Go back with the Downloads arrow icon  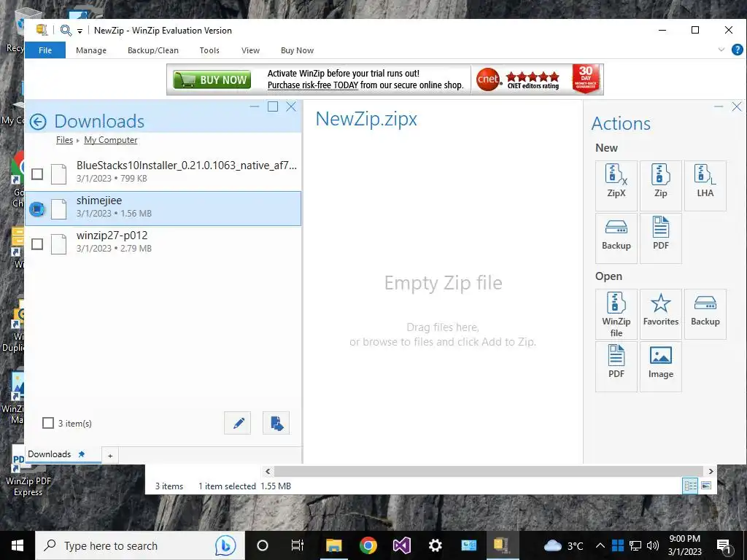[x=38, y=122]
